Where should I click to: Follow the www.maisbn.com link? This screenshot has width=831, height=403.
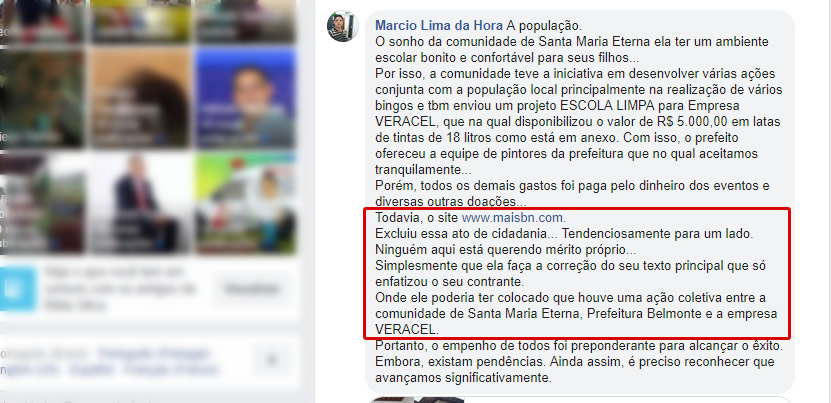tap(514, 217)
